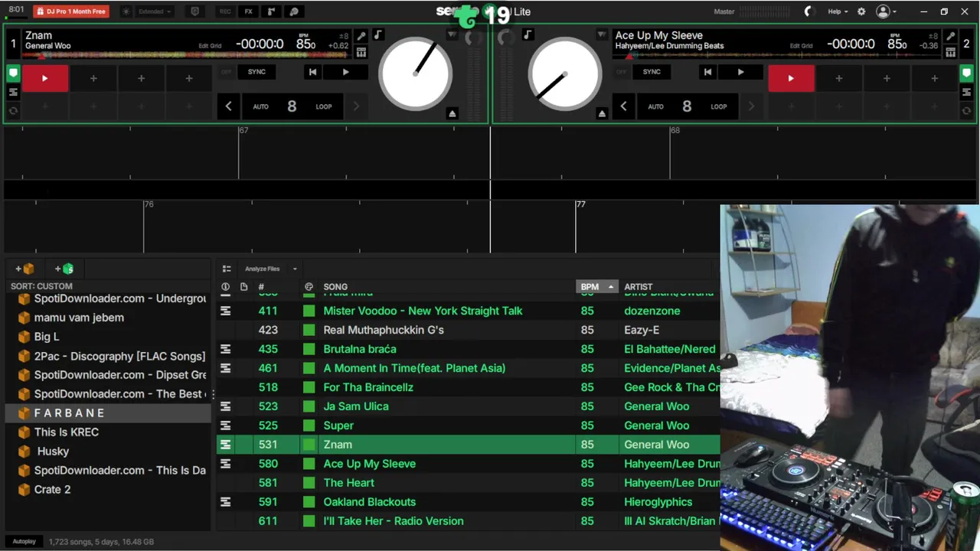Image resolution: width=980 pixels, height=551 pixels.
Task: Click the color palette column header icon
Action: 309,287
